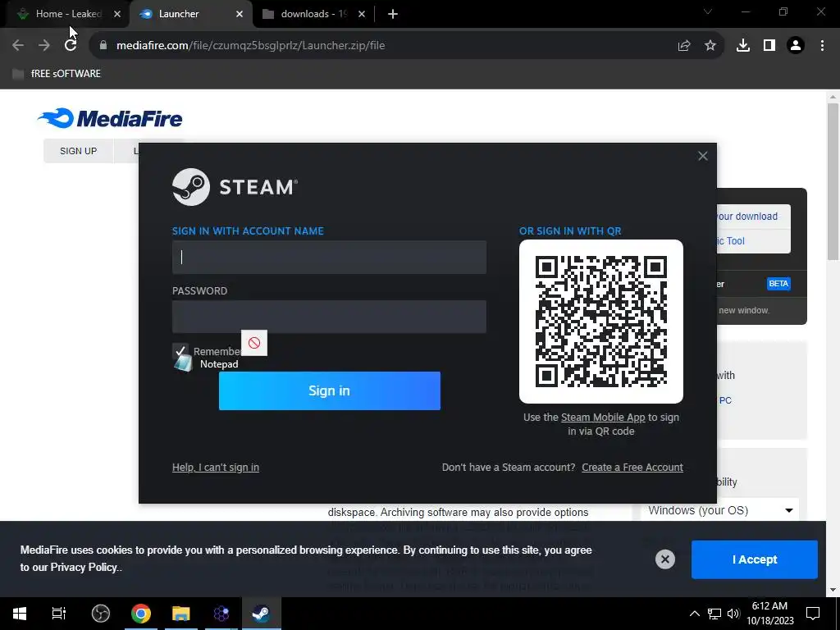This screenshot has width=840, height=630.
Task: View site info with the padlock icon
Action: pyautogui.click(x=103, y=46)
